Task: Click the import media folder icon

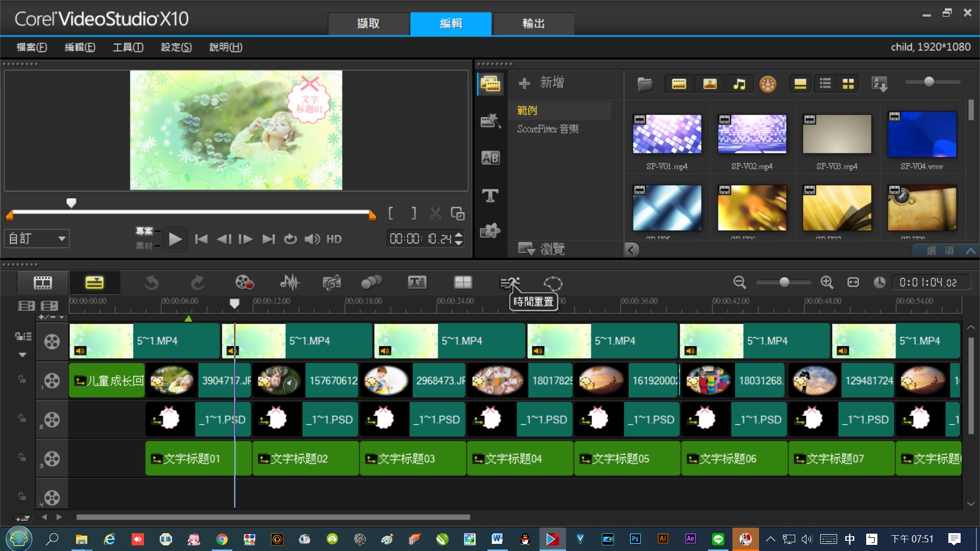Action: pos(645,84)
